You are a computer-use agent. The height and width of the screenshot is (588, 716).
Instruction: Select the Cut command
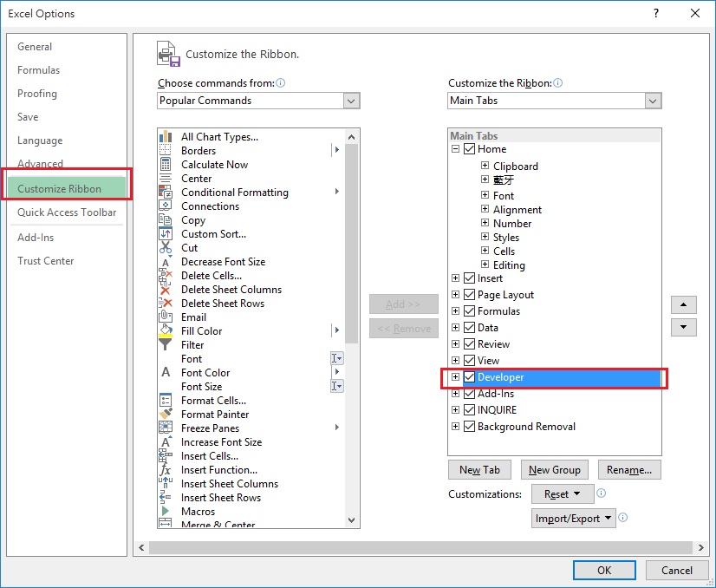191,247
